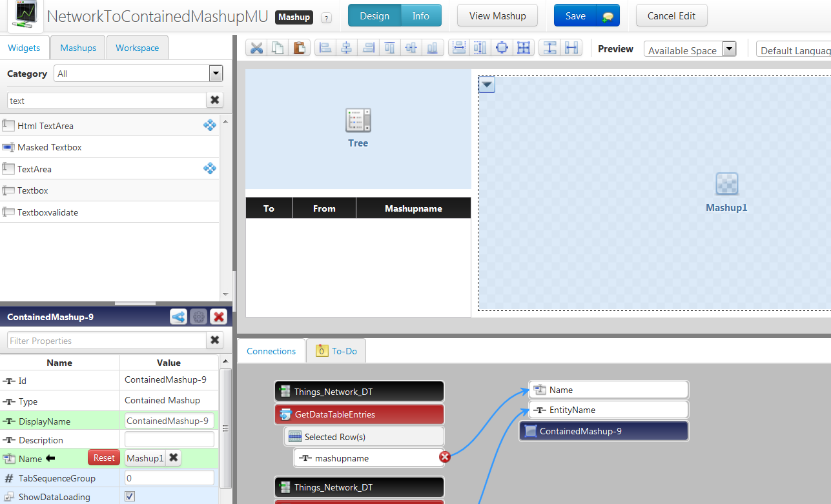This screenshot has width=831, height=504.
Task: Click the Cancel Edit button
Action: pos(672,16)
